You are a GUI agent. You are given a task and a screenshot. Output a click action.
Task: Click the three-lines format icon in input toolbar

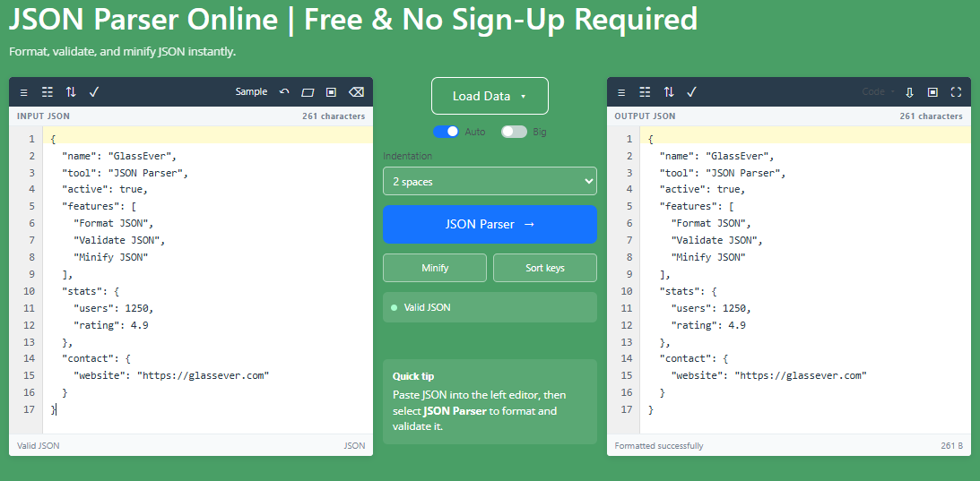[23, 92]
